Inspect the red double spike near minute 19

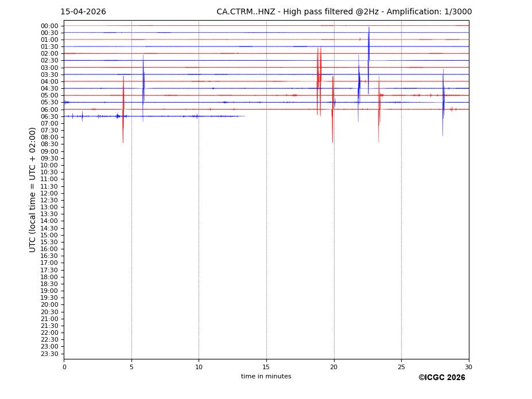click(x=319, y=81)
